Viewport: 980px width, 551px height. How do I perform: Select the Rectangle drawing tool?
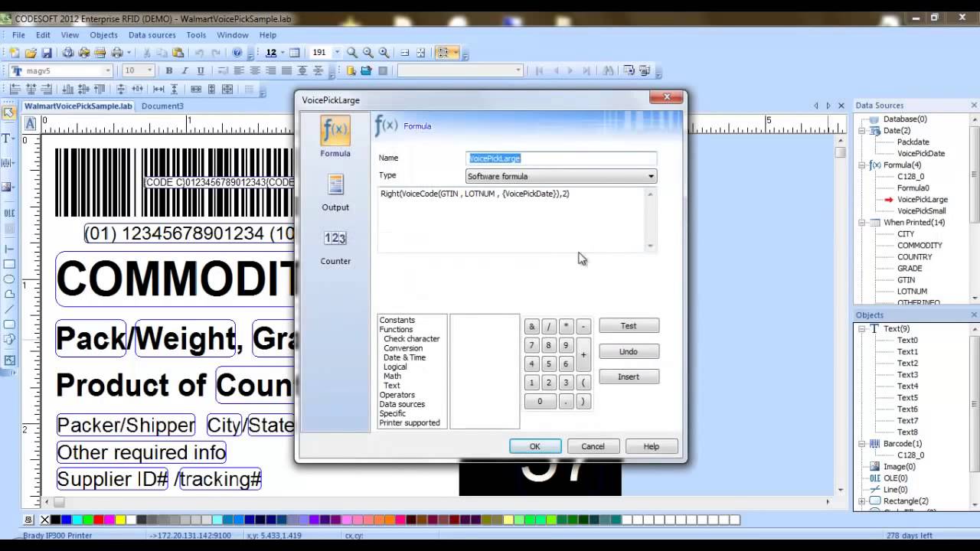pyautogui.click(x=9, y=264)
